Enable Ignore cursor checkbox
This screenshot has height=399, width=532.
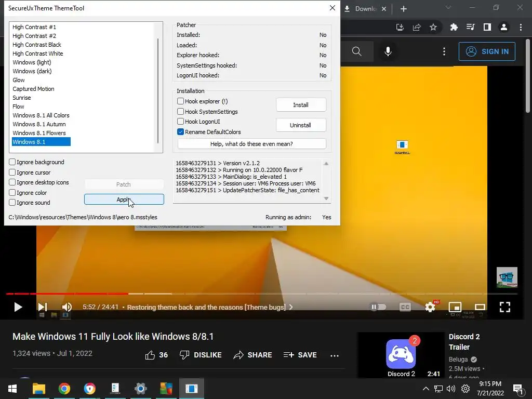(12, 172)
